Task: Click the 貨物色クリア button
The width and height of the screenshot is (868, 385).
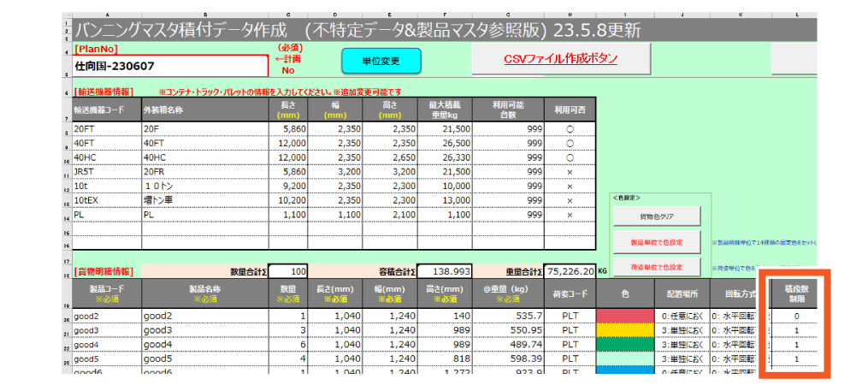Action: point(656,216)
